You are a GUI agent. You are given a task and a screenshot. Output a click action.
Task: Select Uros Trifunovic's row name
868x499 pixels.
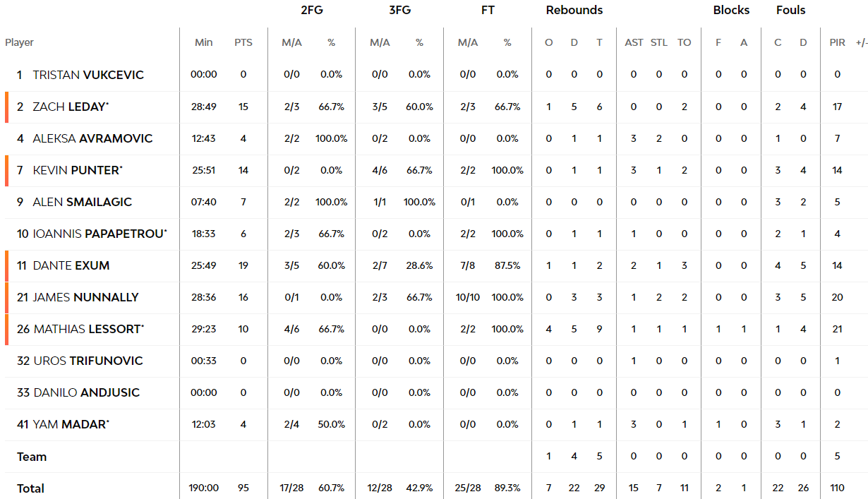pyautogui.click(x=88, y=361)
